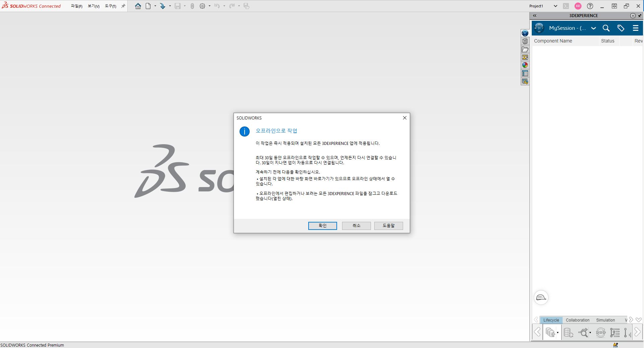Click 취소 to cancel working offline
The image size is (644, 348).
pos(356,226)
